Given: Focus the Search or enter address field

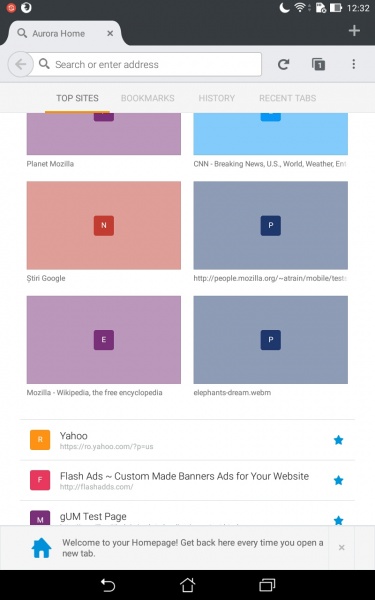Looking at the screenshot, I should point(145,64).
